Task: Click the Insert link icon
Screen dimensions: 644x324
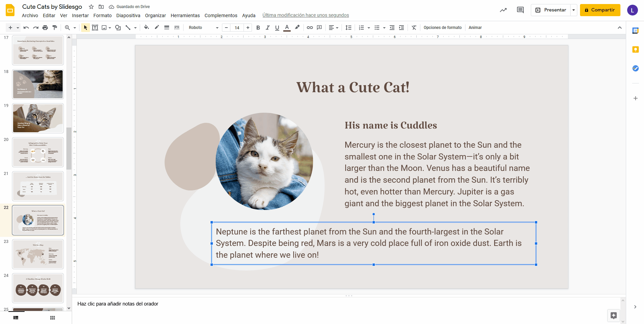Action: 310,28
